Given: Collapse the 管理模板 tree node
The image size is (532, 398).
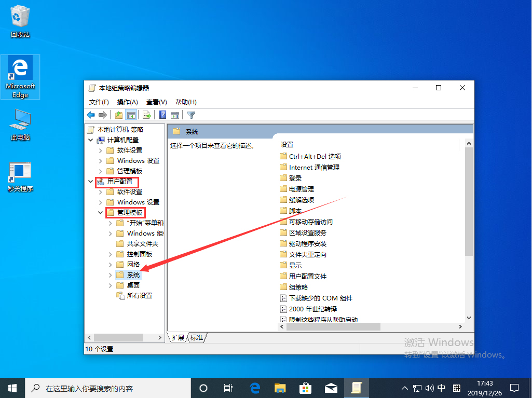Looking at the screenshot, I should pyautogui.click(x=100, y=212).
